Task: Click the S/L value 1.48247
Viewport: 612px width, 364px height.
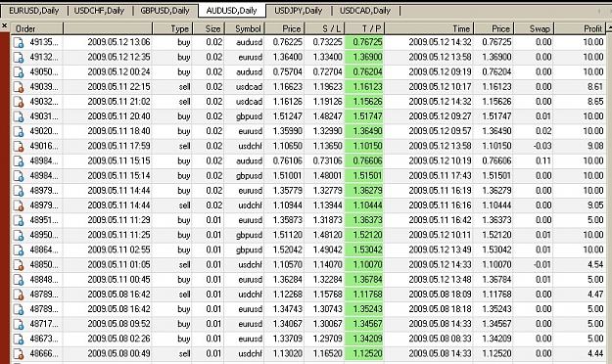Action: click(x=327, y=116)
